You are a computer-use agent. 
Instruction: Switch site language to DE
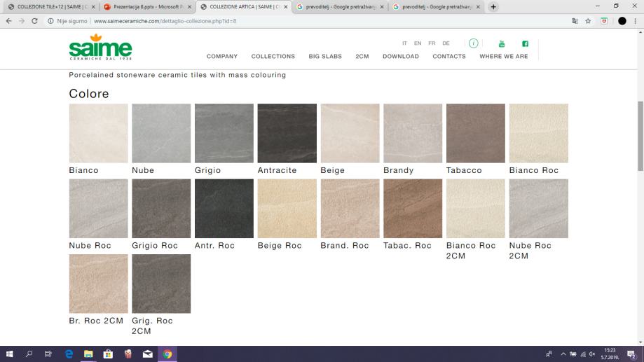(446, 43)
